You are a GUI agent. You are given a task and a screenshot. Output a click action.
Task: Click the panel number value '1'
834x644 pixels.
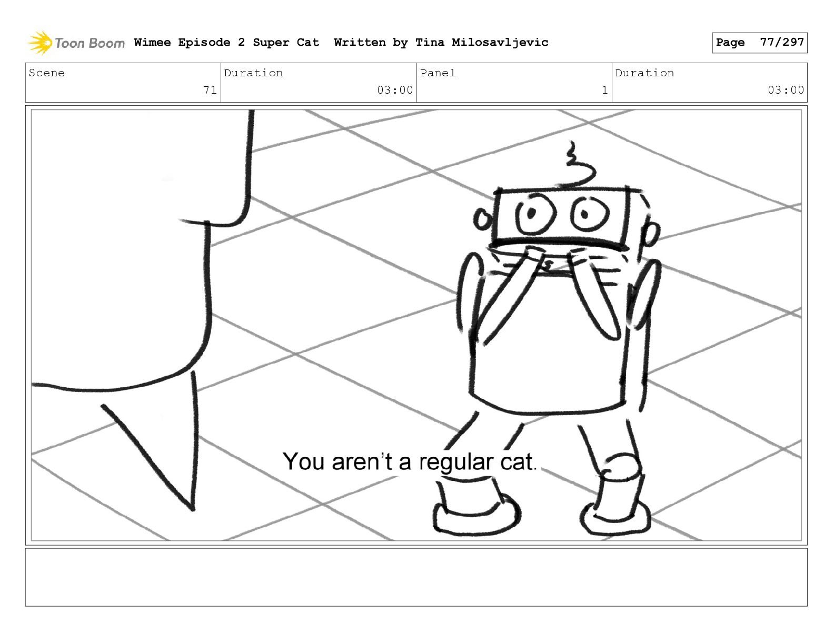(604, 90)
